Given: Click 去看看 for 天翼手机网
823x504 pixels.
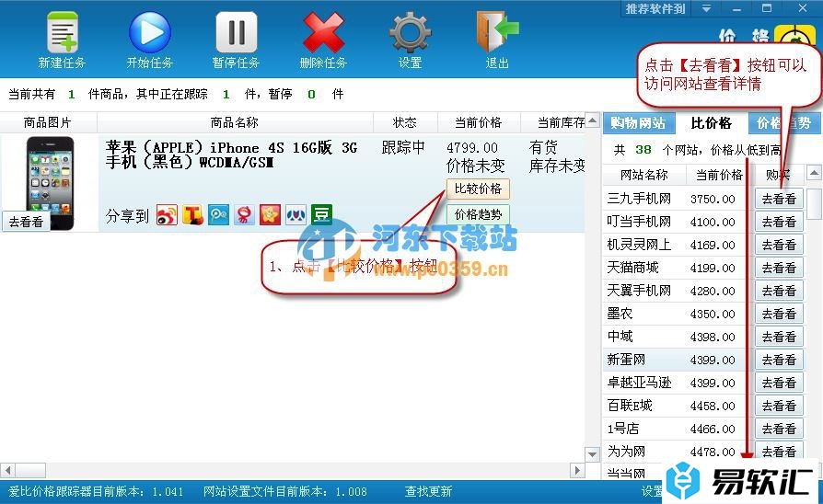Looking at the screenshot, I should point(779,291).
